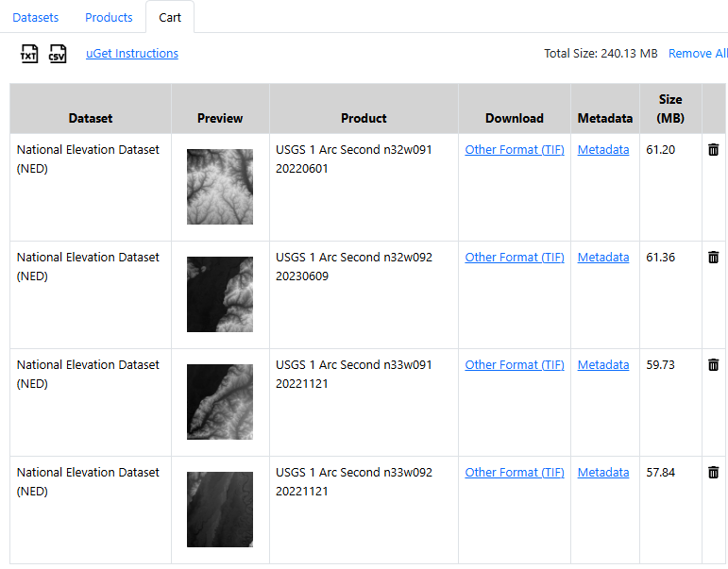This screenshot has height=569, width=728.
Task: Delete n32w091 product from cart
Action: (713, 150)
